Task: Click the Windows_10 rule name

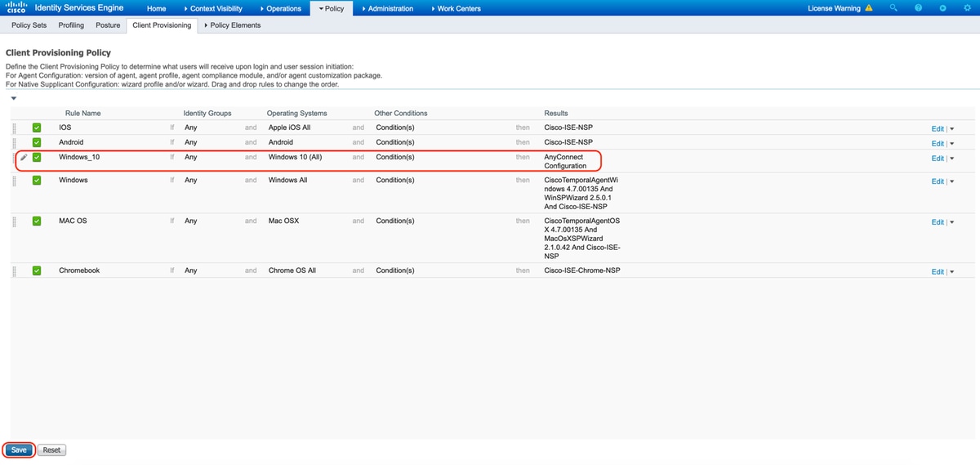Action: point(79,157)
